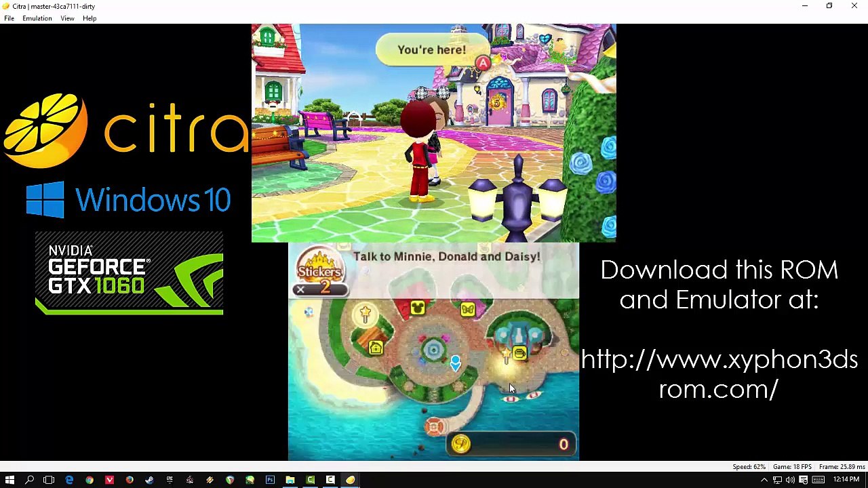Show hidden system tray icons

[x=764, y=480]
